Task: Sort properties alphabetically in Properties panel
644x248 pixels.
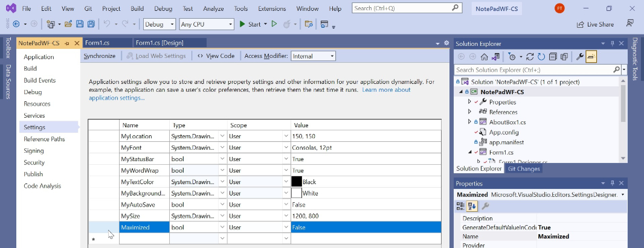Action: 470,206
